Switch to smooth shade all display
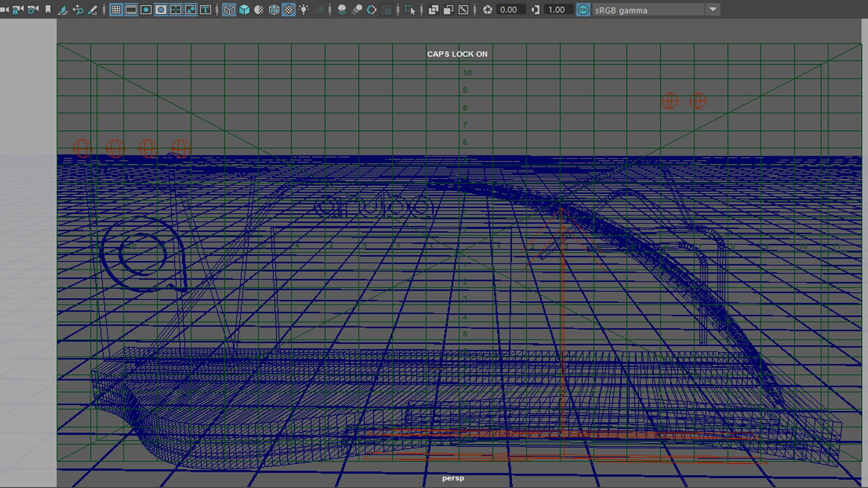The image size is (868, 488). [244, 9]
